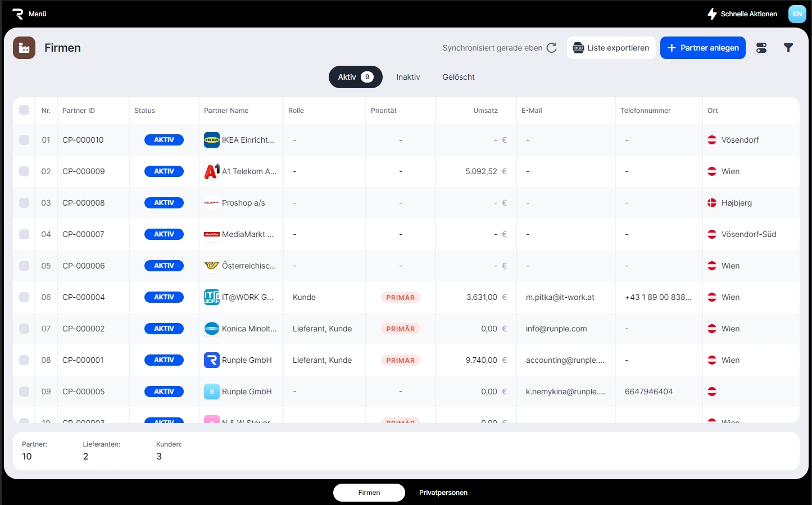Click the Runple logo Menü icon
Image resolution: width=812 pixels, height=505 pixels.
point(18,14)
